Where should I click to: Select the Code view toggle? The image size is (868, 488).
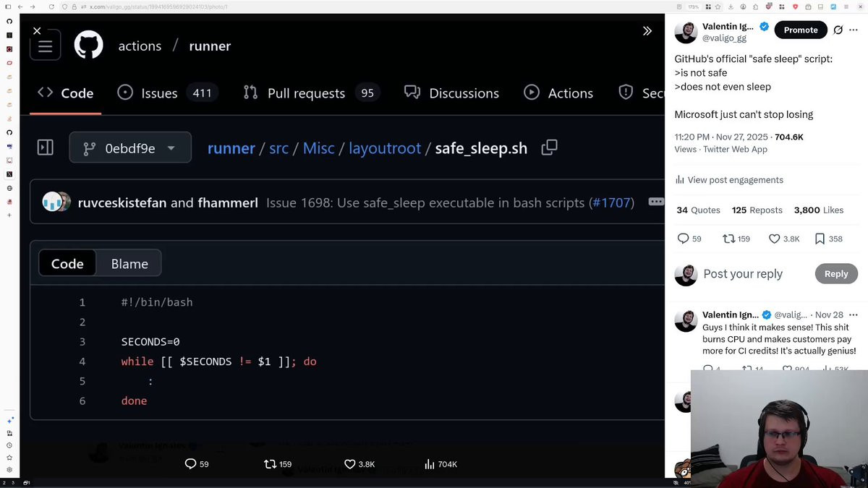(x=67, y=264)
